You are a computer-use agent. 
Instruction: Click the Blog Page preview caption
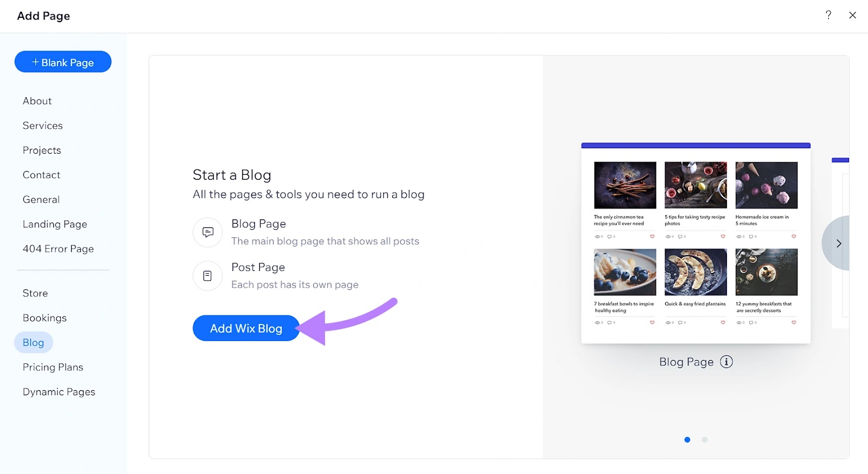[686, 362]
